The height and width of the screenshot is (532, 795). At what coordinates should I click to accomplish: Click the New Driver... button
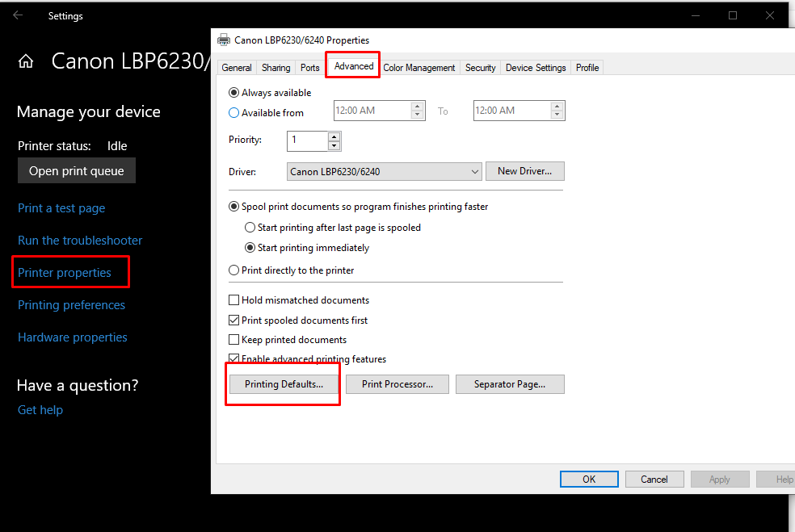tap(525, 171)
